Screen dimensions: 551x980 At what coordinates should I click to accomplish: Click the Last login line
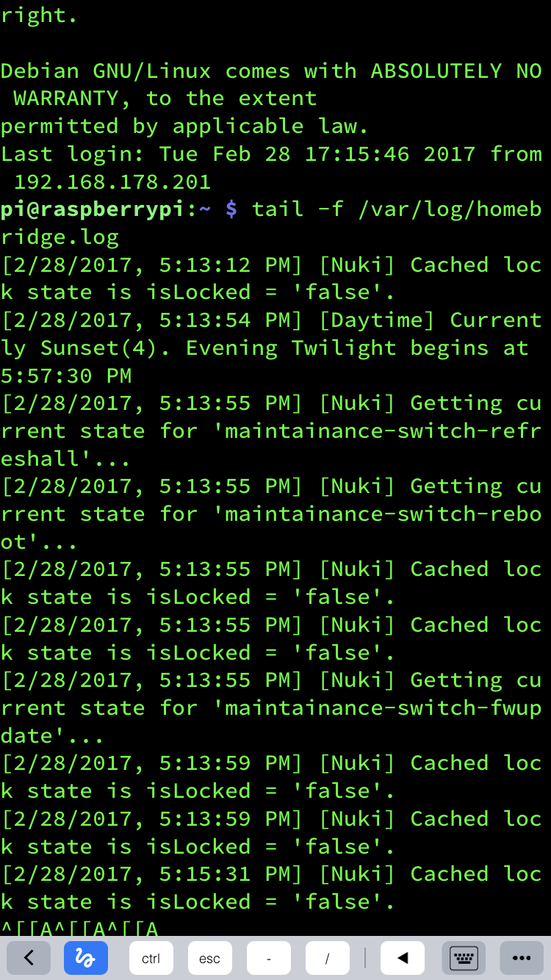tap(272, 154)
